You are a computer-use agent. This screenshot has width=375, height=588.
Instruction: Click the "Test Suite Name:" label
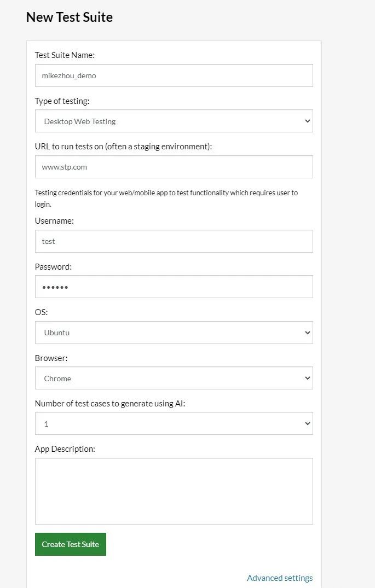65,55
